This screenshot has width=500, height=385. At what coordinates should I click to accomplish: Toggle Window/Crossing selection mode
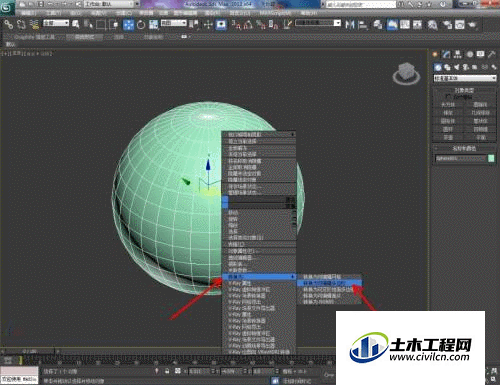pos(114,24)
